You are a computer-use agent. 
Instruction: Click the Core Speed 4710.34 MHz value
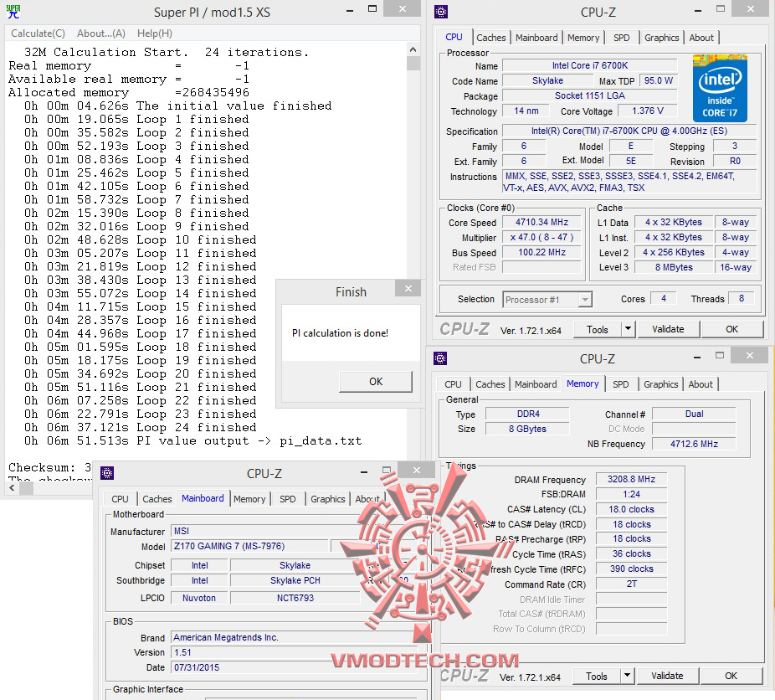point(541,222)
